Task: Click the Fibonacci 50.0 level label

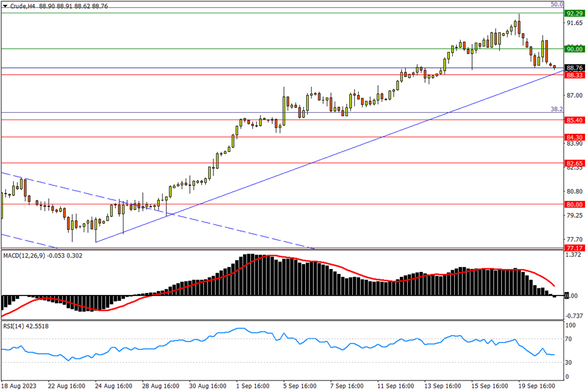Action: pyautogui.click(x=557, y=4)
